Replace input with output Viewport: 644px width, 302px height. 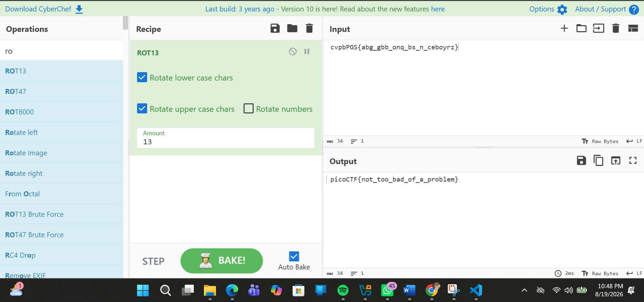pos(615,161)
